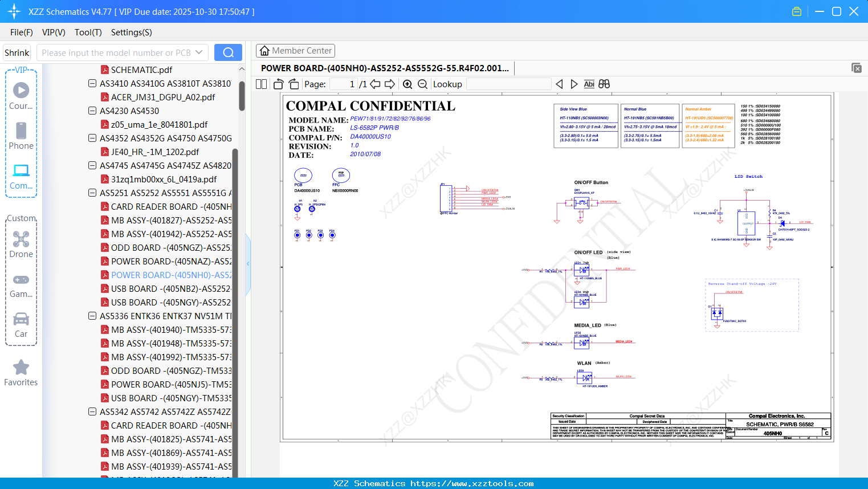Go to the next page arrow
Screen dimensions: 868x489
[390, 84]
